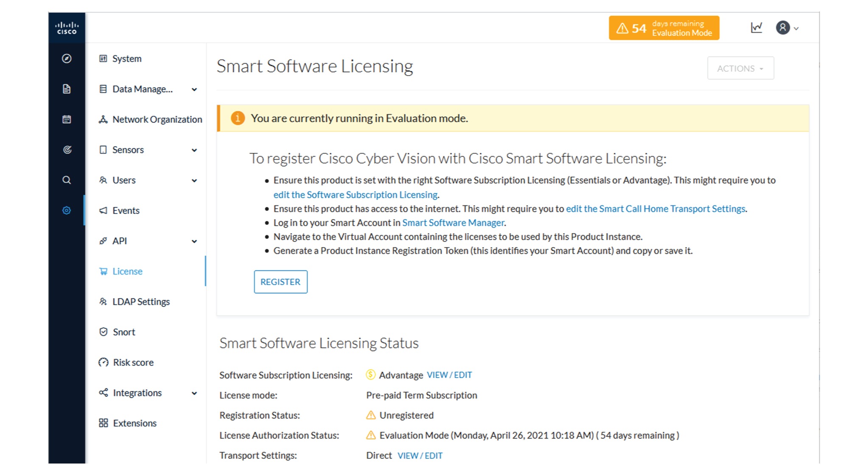
Task: Open the Integrations dropdown
Action: (x=194, y=393)
